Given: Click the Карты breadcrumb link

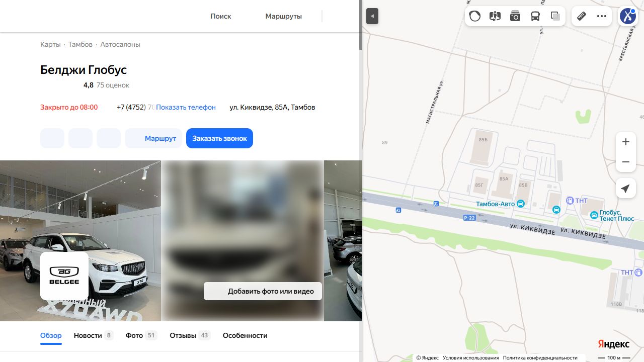Looking at the screenshot, I should coord(50,44).
